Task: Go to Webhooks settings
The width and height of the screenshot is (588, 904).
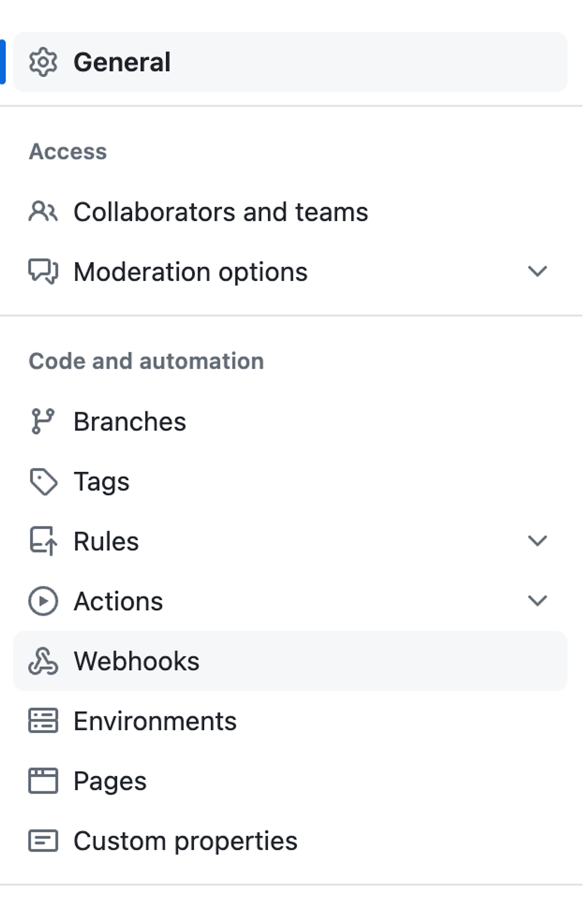Action: pos(136,661)
